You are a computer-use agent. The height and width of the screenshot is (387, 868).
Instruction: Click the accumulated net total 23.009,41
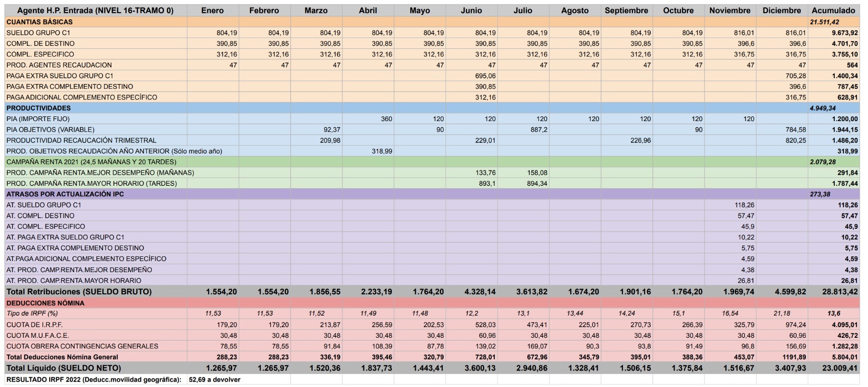840,368
